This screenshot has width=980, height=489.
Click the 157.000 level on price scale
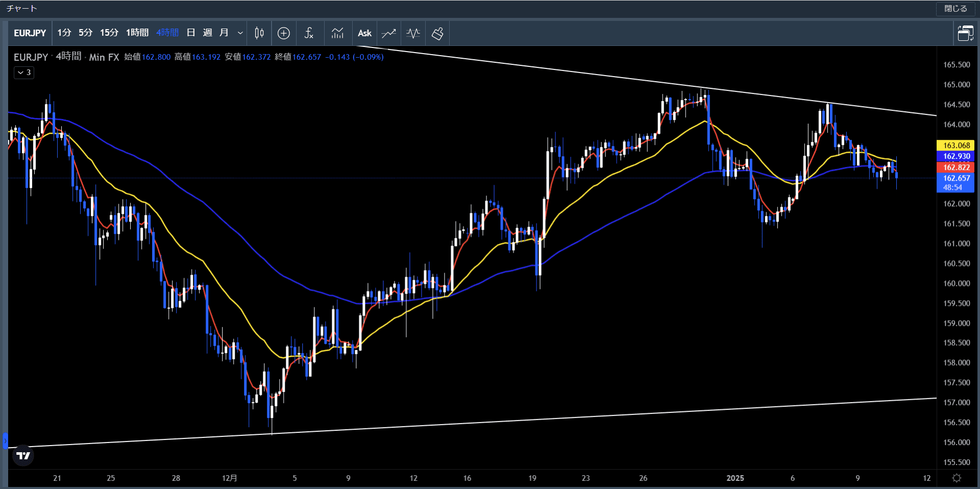[x=957, y=403]
